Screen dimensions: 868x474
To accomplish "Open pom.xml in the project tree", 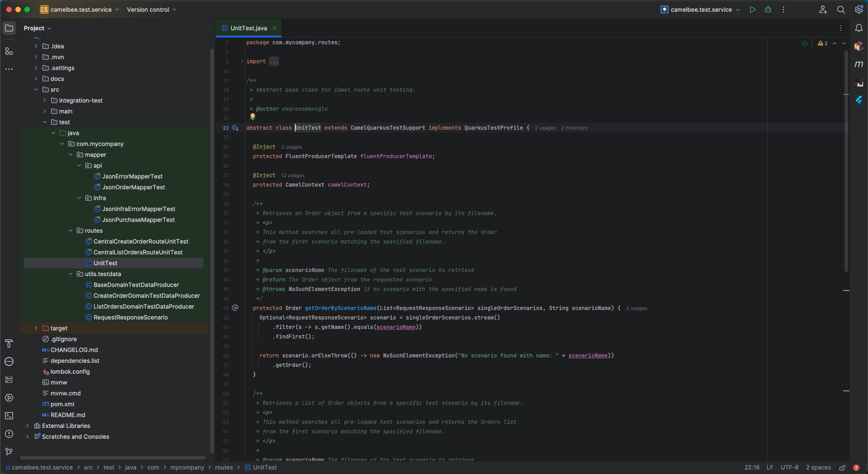I will 62,404.
